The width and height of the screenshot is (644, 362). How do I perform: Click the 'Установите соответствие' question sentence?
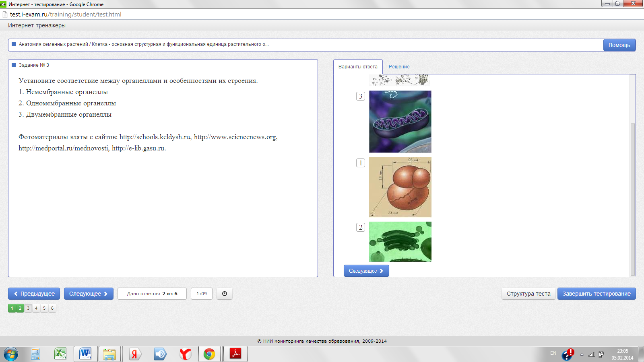pos(138,81)
